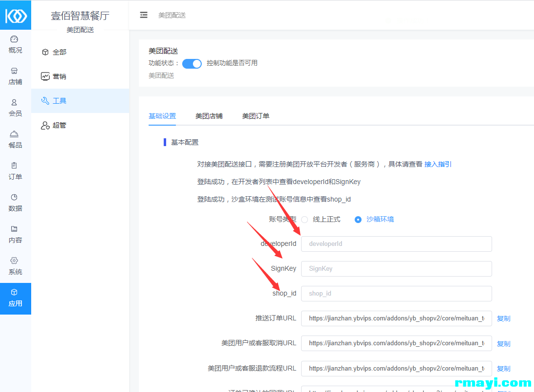Open 餐品 dishes section
The width and height of the screenshot is (534, 392).
(x=15, y=140)
